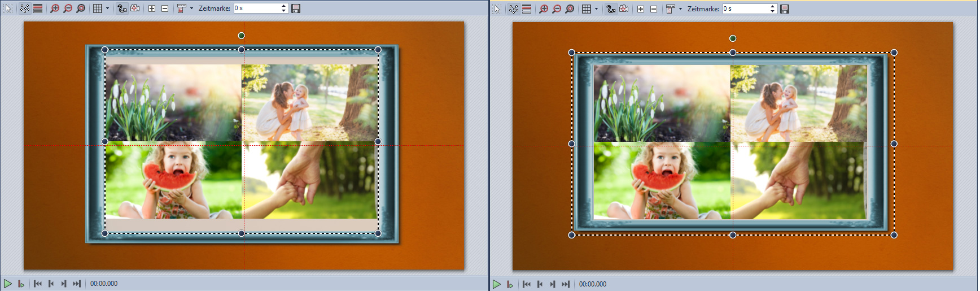The height and width of the screenshot is (291, 980).
Task: Toggle motion path curve mode in left toolbar
Action: click(122, 8)
